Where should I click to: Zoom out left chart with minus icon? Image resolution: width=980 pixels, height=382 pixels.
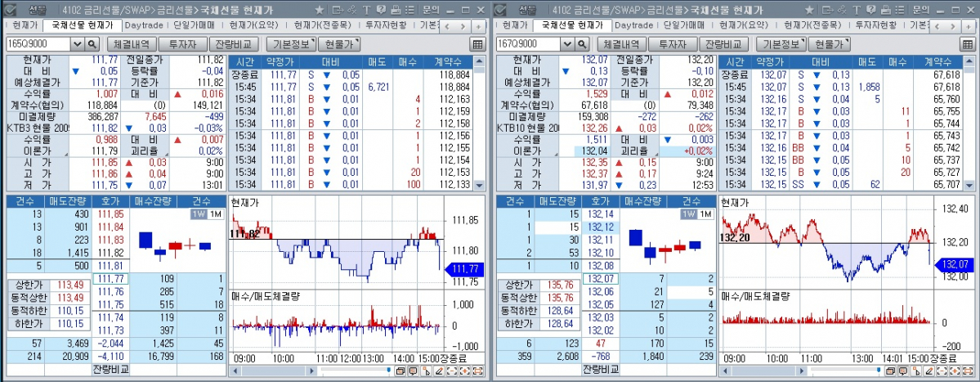pyautogui.click(x=452, y=371)
